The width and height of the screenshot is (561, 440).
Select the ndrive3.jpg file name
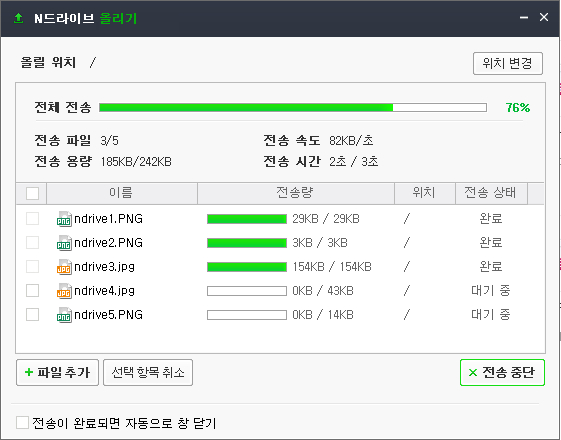pos(104,267)
